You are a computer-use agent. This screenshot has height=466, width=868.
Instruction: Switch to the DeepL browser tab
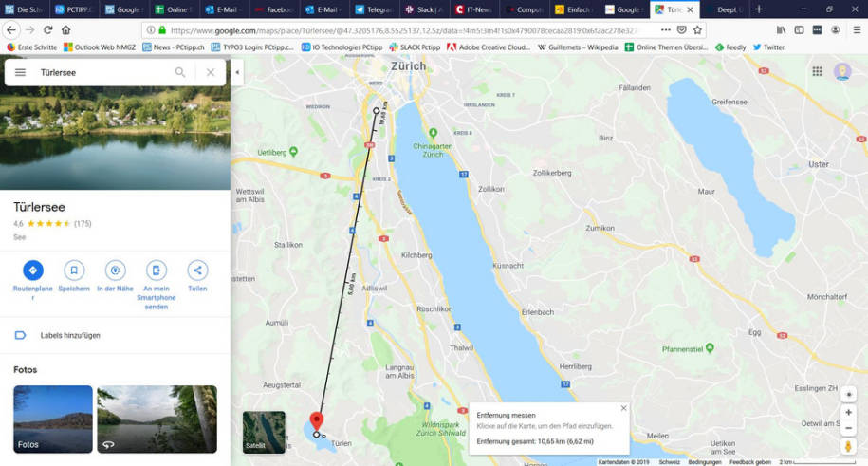coord(726,9)
